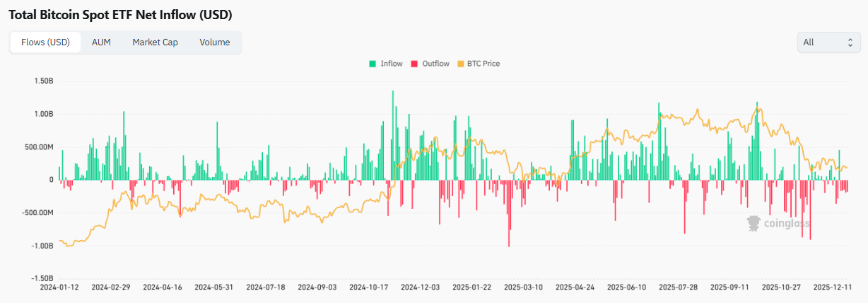Click the up-down chevron in the All selector
Image resolution: width=868 pixels, height=303 pixels.
click(x=850, y=42)
